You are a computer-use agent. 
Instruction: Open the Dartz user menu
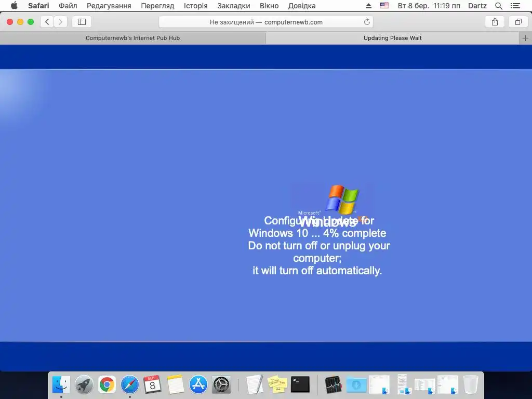point(477,6)
